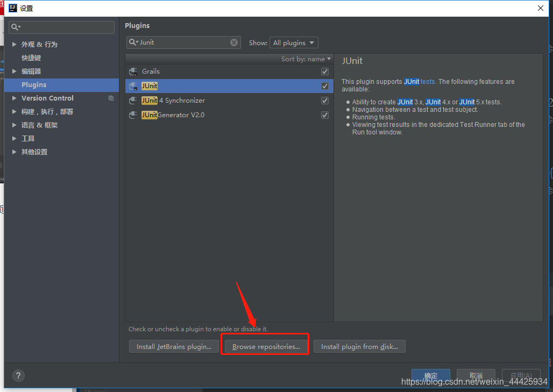Close the 设置 dialog window
The width and height of the screenshot is (553, 392).
(x=540, y=8)
